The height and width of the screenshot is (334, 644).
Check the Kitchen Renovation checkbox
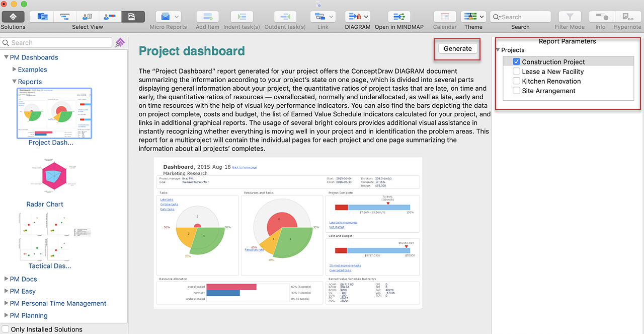coord(516,81)
